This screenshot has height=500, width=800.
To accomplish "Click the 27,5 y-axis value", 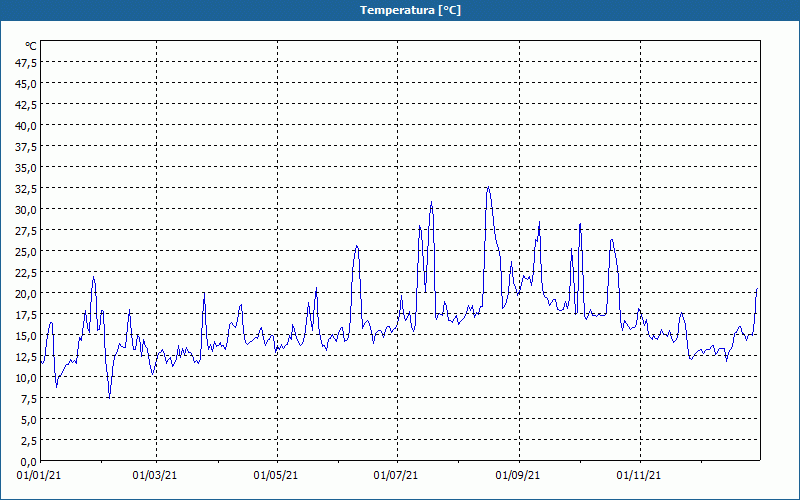I will pos(26,231).
